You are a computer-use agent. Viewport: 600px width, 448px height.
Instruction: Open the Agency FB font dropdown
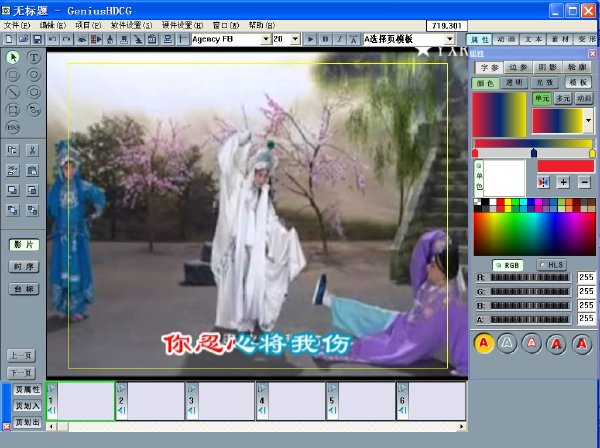266,39
